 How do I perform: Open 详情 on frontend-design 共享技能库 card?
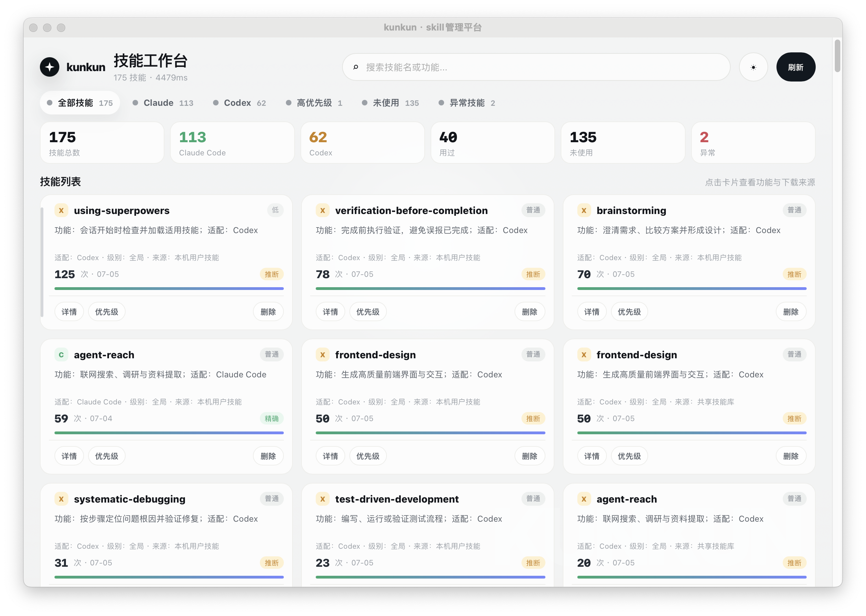tap(592, 456)
